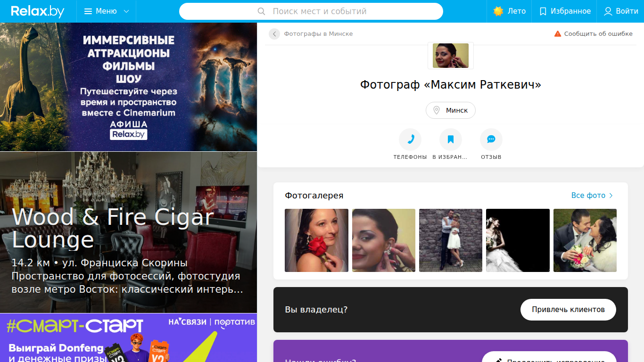The height and width of the screenshot is (362, 644).
Task: Open the Wood & Fire Cigar Lounge card
Action: coord(128,232)
